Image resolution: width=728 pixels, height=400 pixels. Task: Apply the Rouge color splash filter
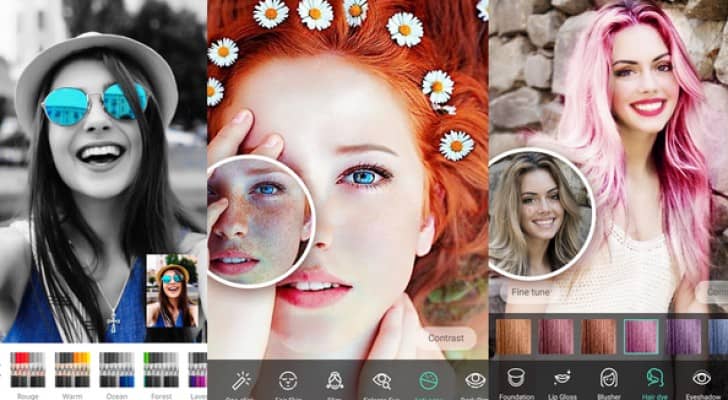(28, 370)
